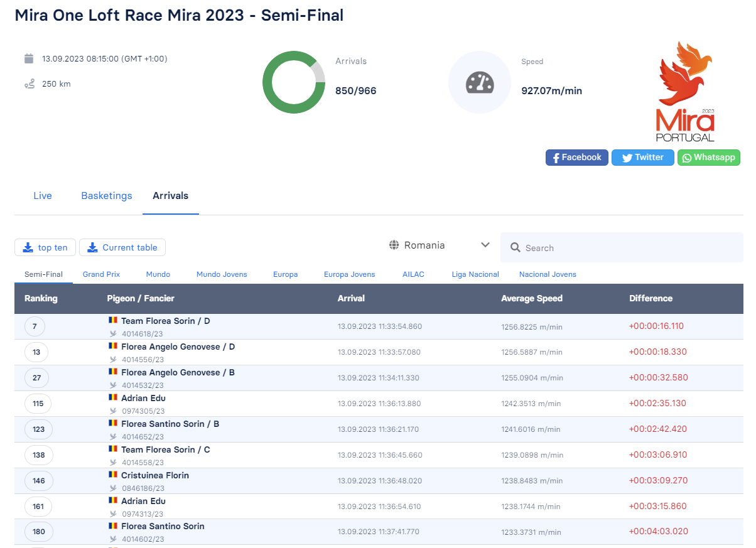Download the Current table
This screenshot has height=548, width=756.
click(122, 247)
